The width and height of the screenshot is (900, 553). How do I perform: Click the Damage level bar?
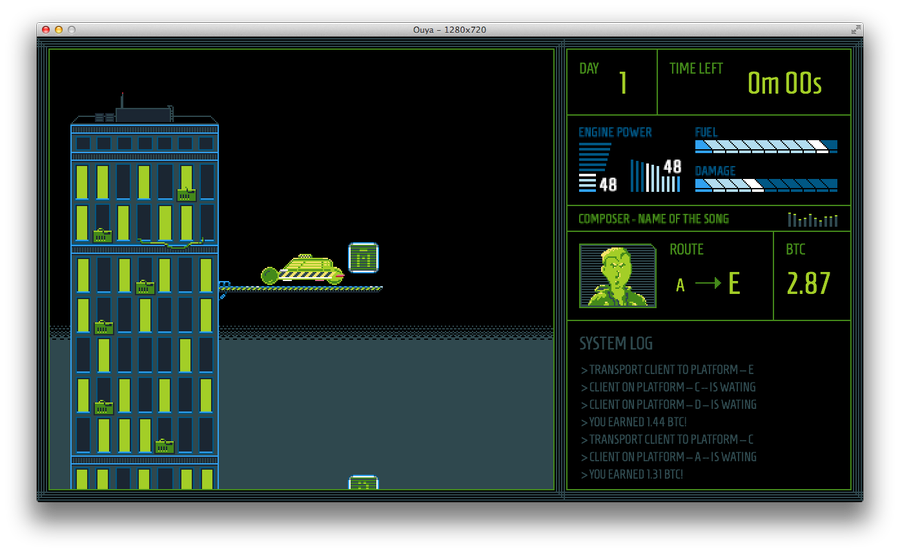click(x=766, y=185)
